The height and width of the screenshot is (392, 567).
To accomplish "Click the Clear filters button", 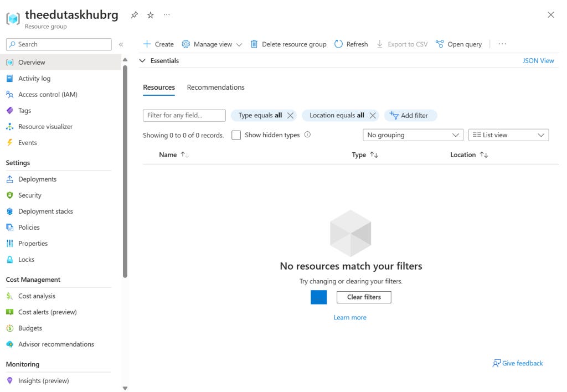I will [364, 297].
